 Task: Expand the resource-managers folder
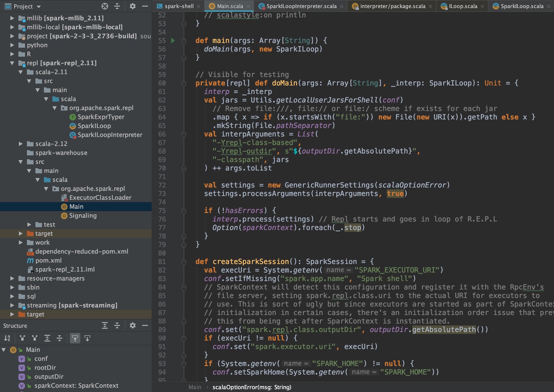[x=12, y=278]
